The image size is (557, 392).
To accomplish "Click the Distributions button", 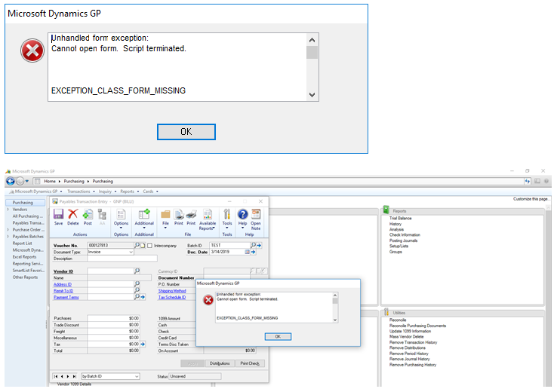I will pyautogui.click(x=220, y=363).
